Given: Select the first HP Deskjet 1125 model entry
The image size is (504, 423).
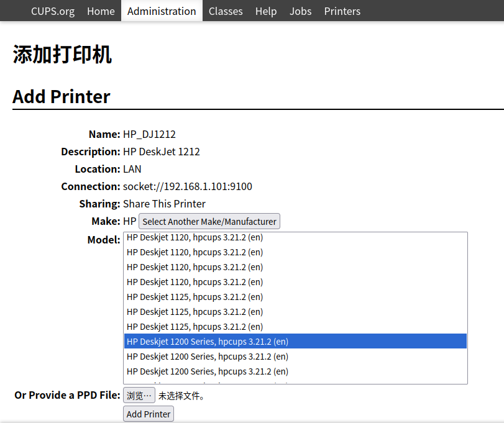Looking at the screenshot, I should click(x=195, y=297).
